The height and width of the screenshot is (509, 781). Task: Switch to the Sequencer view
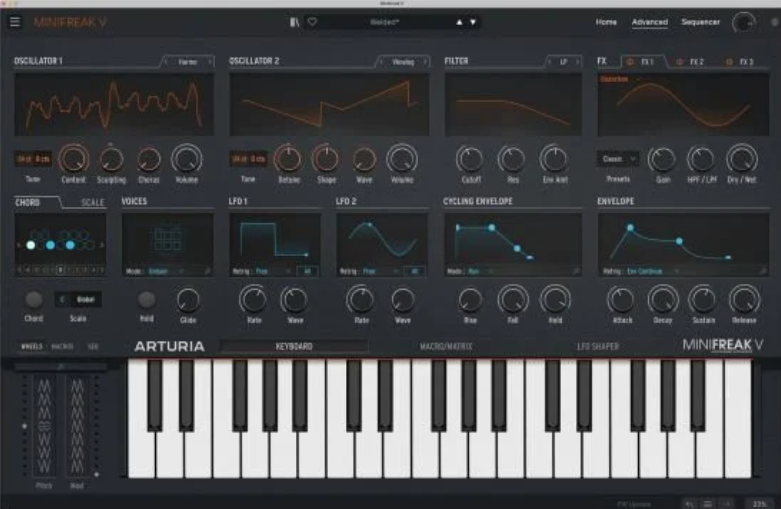tap(700, 22)
